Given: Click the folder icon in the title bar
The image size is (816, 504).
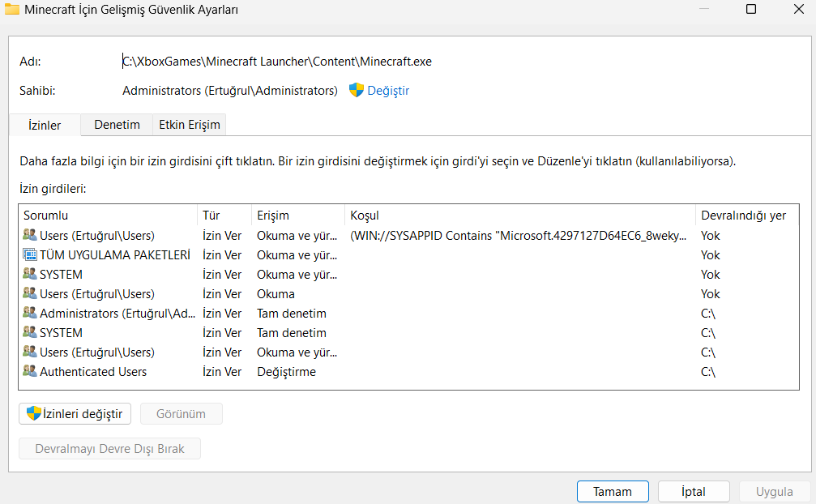Looking at the screenshot, I should click(12, 10).
